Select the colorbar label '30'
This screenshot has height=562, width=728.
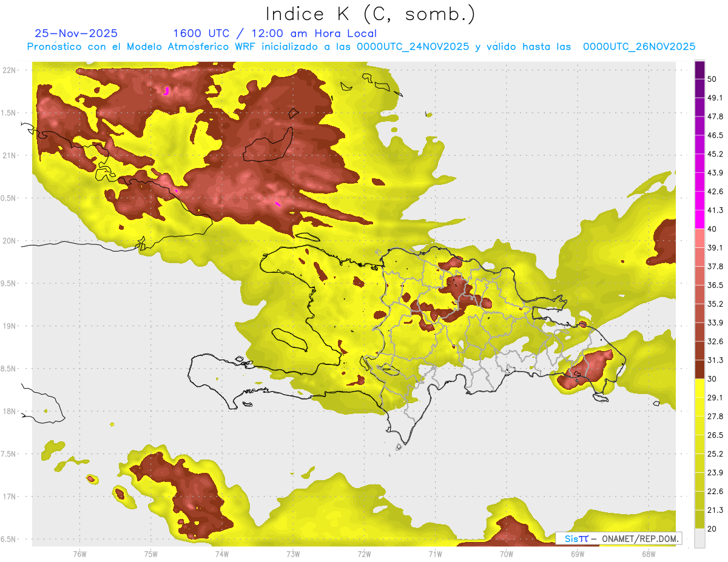[712, 379]
